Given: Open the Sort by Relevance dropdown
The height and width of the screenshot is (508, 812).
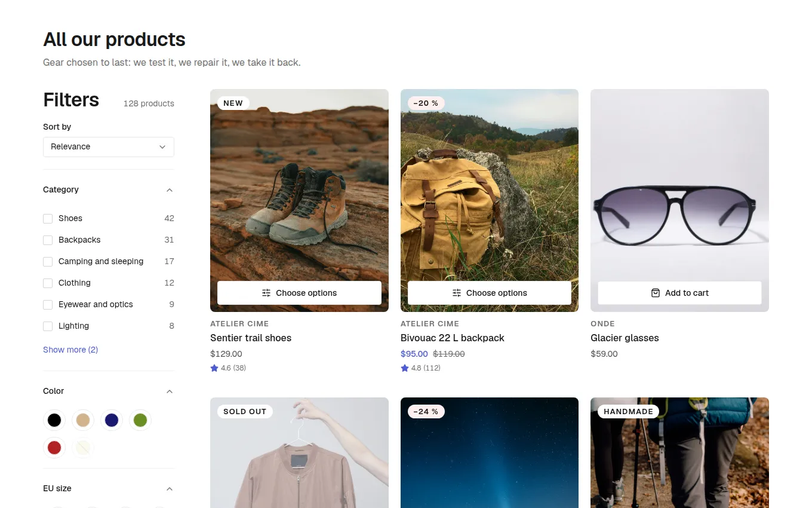Looking at the screenshot, I should coord(109,147).
